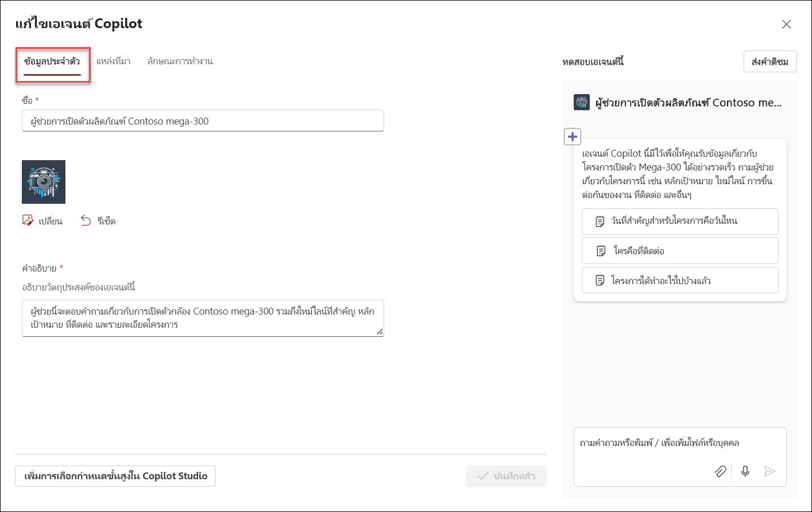812x512 pixels.
Task: Click the คำอธิบาย description text area
Action: pos(203,318)
